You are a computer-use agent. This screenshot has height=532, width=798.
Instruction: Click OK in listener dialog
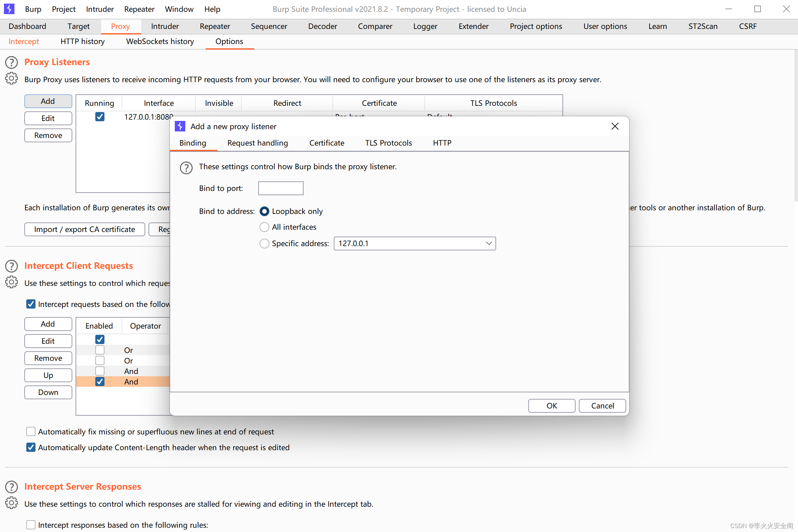(552, 406)
